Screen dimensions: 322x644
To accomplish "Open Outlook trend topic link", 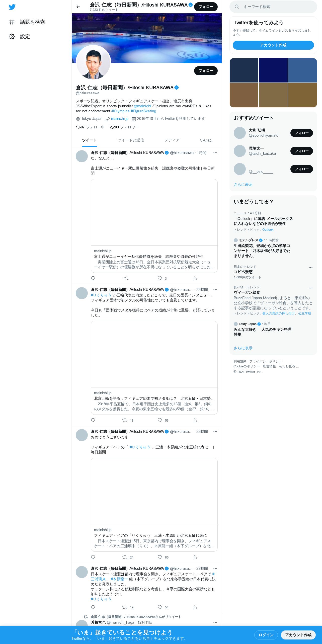I will (x=268, y=230).
